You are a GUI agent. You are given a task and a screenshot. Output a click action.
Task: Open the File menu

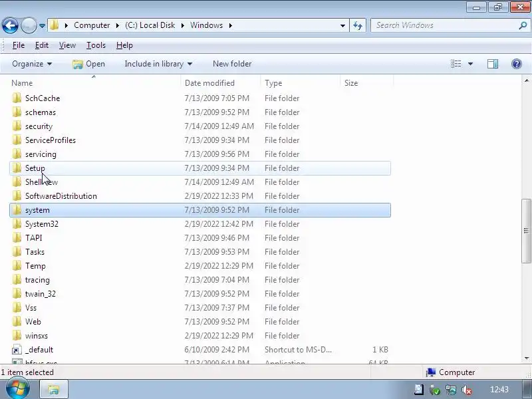click(x=19, y=45)
